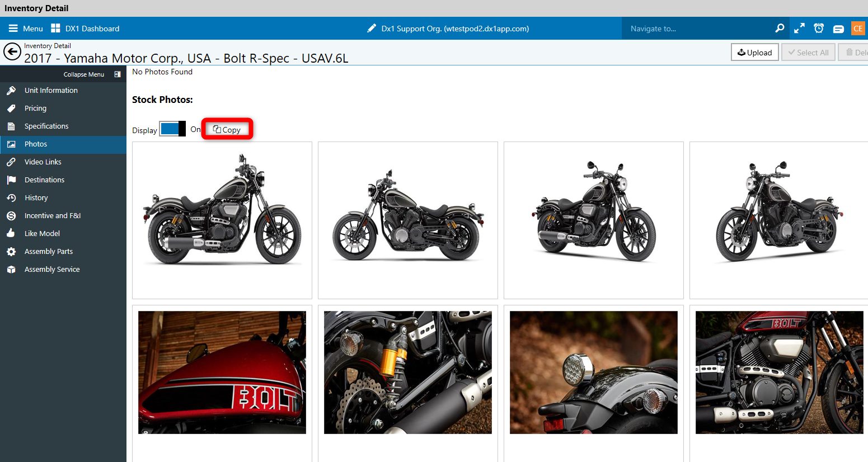Open History section
This screenshot has width=868, height=462.
point(63,197)
